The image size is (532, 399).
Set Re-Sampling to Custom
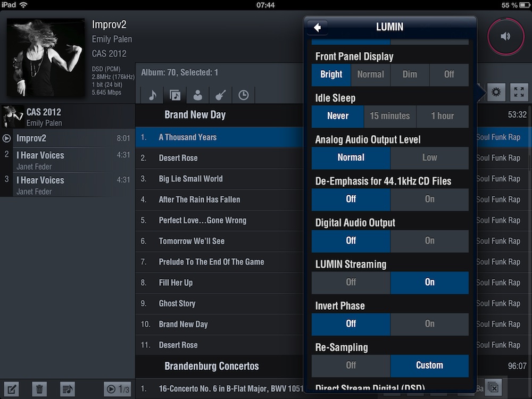[429, 366]
